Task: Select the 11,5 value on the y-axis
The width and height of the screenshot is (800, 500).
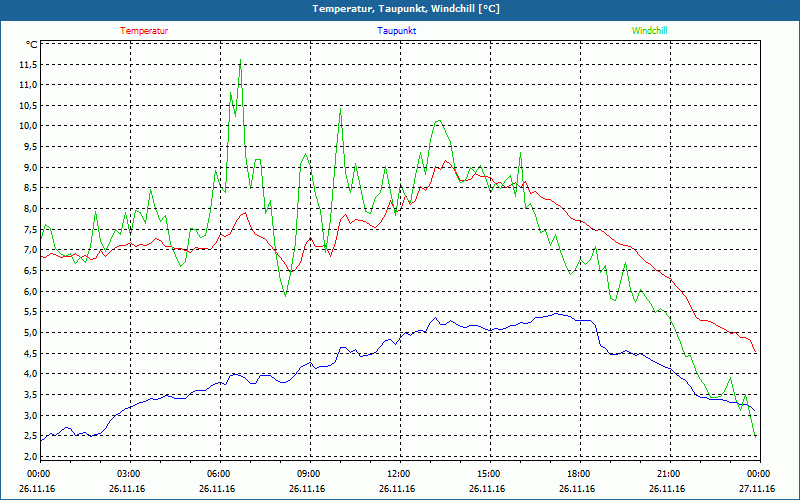Action: click(x=27, y=64)
